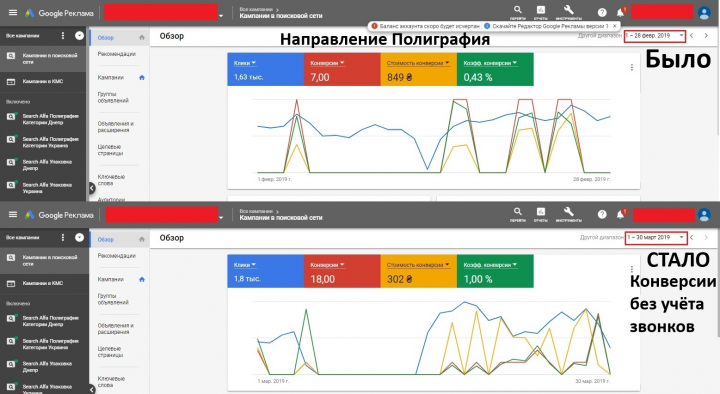Open Клики metric dropdown showing 1,63 тыс.
Screen dimensions: 720x394
[x=245, y=63]
